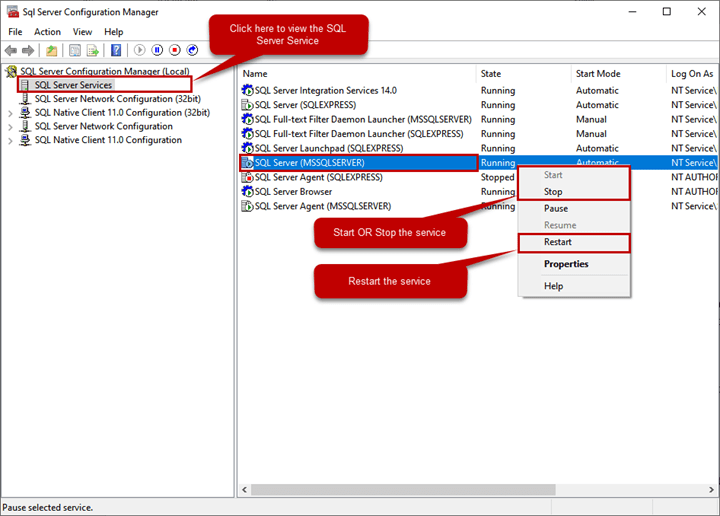Choose Pause in the context menu
This screenshot has height=516, width=720.
[574, 208]
